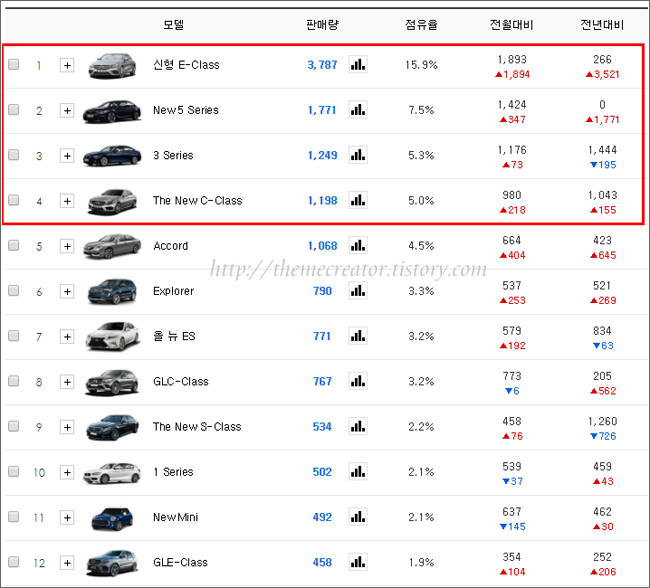Check the box for 신형 E-Class row
Image resolution: width=650 pixels, height=588 pixels.
14,64
